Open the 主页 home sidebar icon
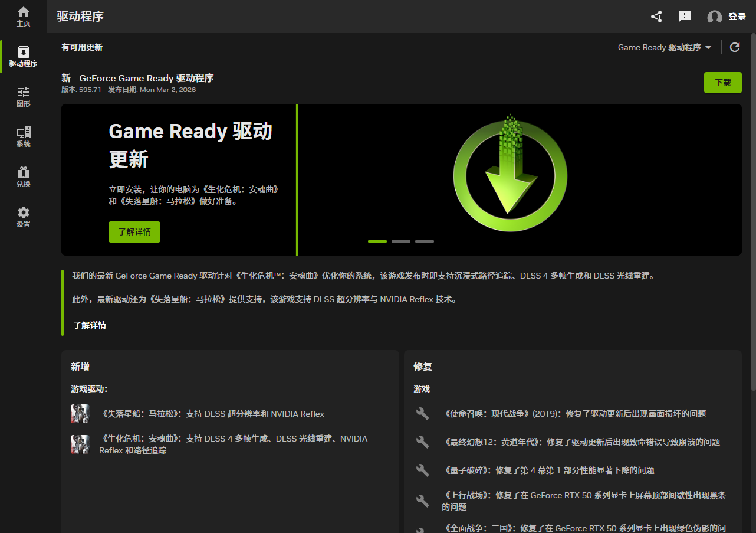 [23, 17]
